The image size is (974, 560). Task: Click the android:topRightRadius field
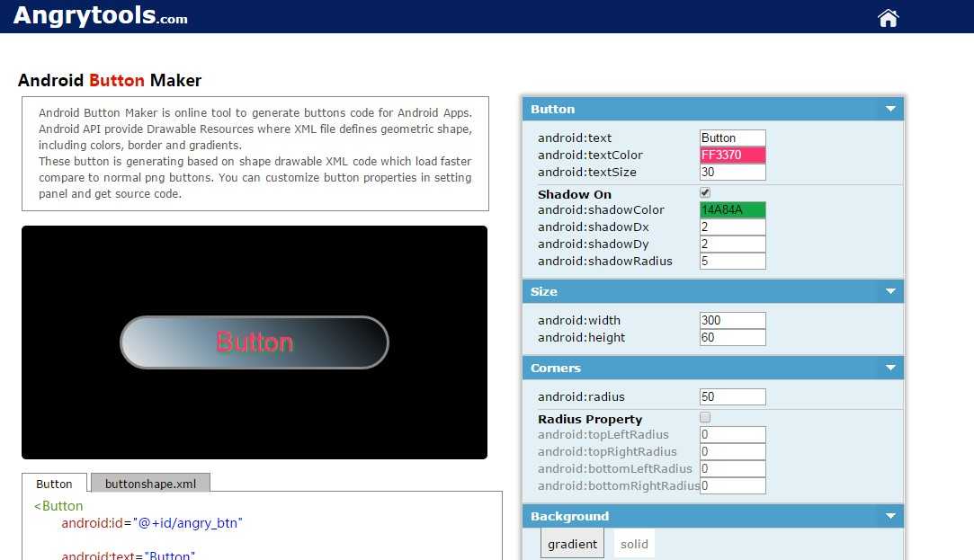pos(732,451)
